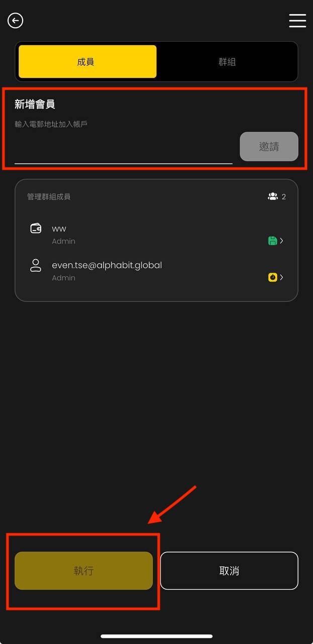Click the yellow clock icon for even.tse
The height and width of the screenshot is (644, 313).
[x=272, y=277]
